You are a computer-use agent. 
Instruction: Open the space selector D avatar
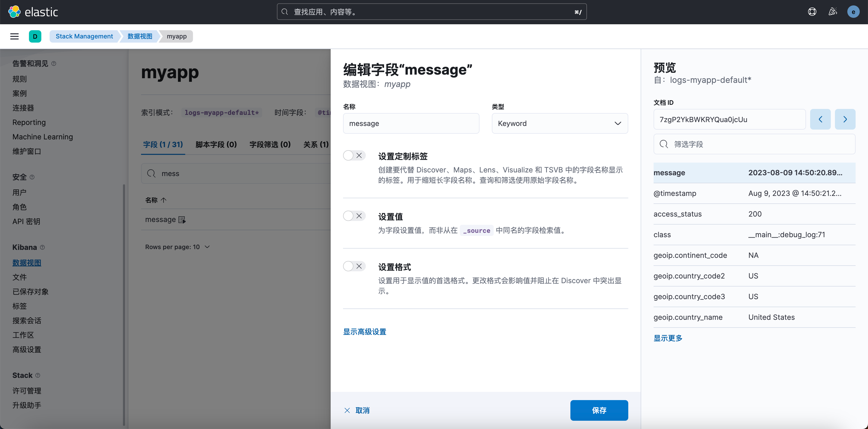[x=35, y=36]
